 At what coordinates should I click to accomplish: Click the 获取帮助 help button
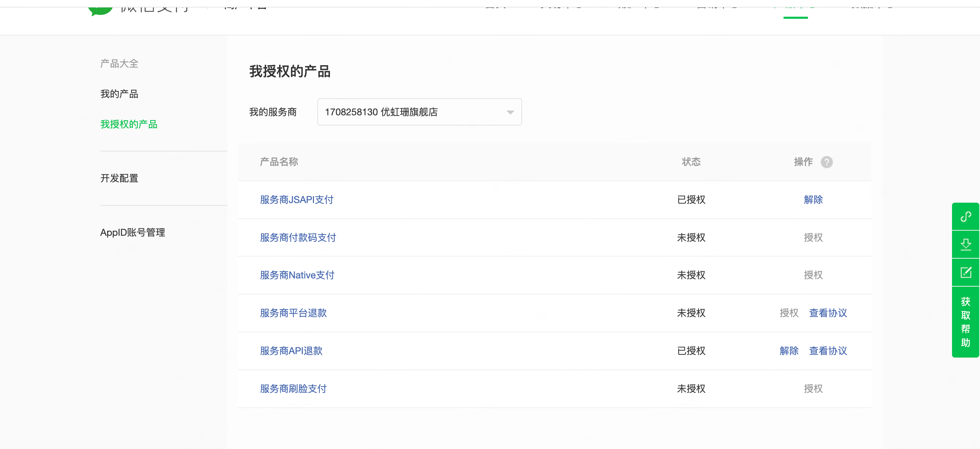click(965, 322)
